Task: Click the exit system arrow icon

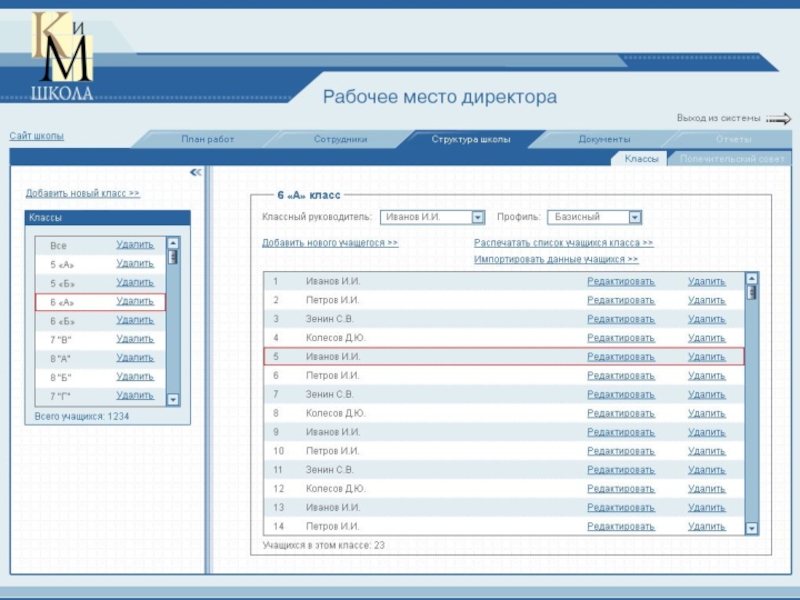Action: 778,119
